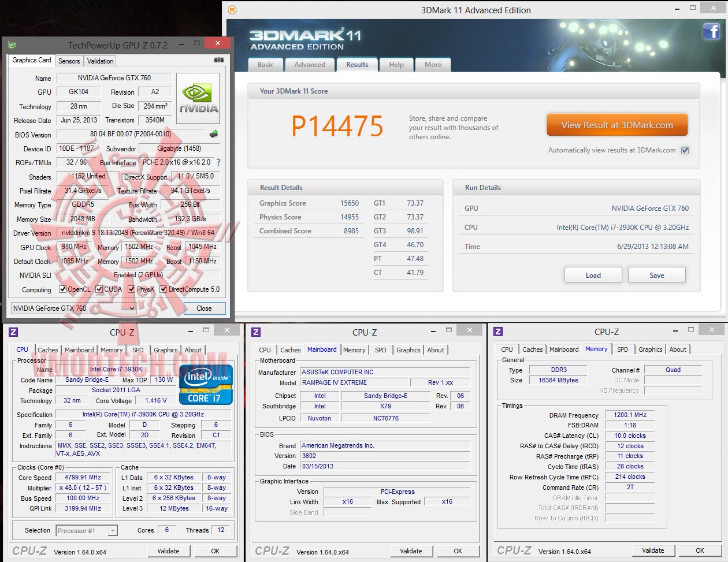
Task: Switch to the Sensors tab in GPU-Z
Action: click(x=69, y=61)
